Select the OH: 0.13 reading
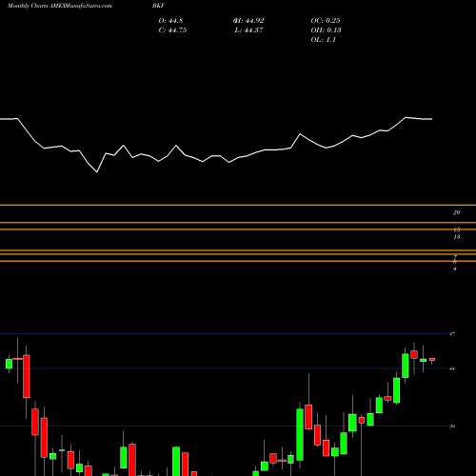Screen dimensions: 476x476 point(326,30)
